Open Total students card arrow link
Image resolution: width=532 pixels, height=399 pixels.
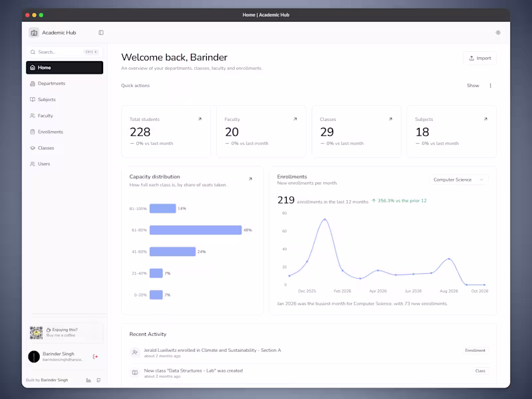200,119
